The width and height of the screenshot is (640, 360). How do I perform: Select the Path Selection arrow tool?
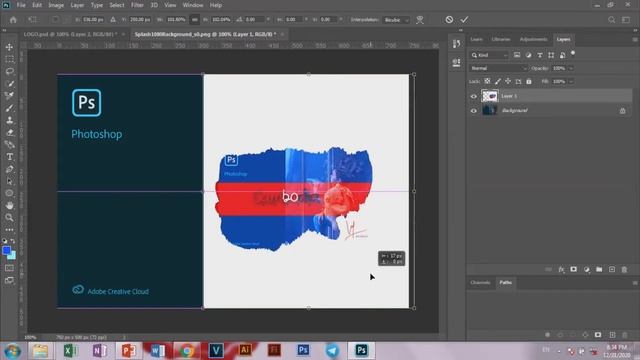(x=9, y=181)
